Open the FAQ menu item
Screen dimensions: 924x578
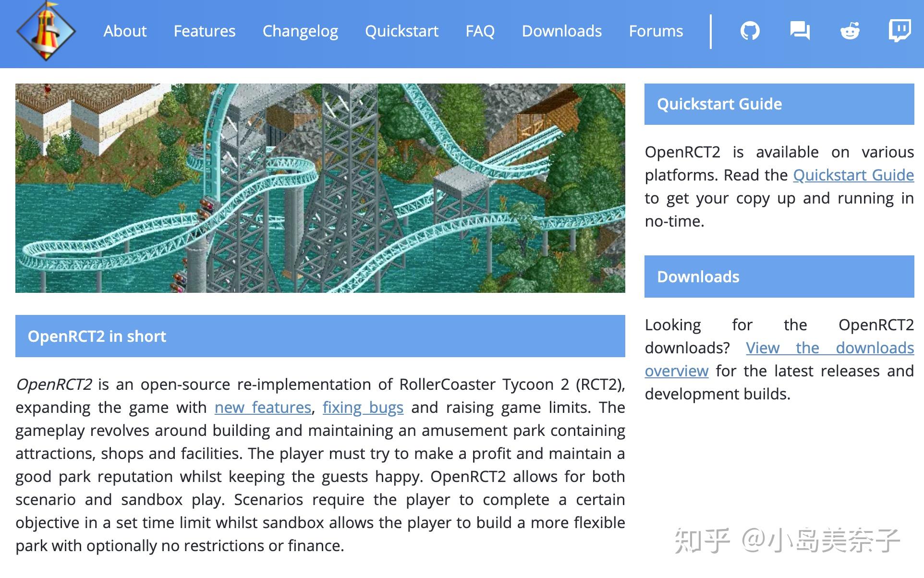[480, 31]
